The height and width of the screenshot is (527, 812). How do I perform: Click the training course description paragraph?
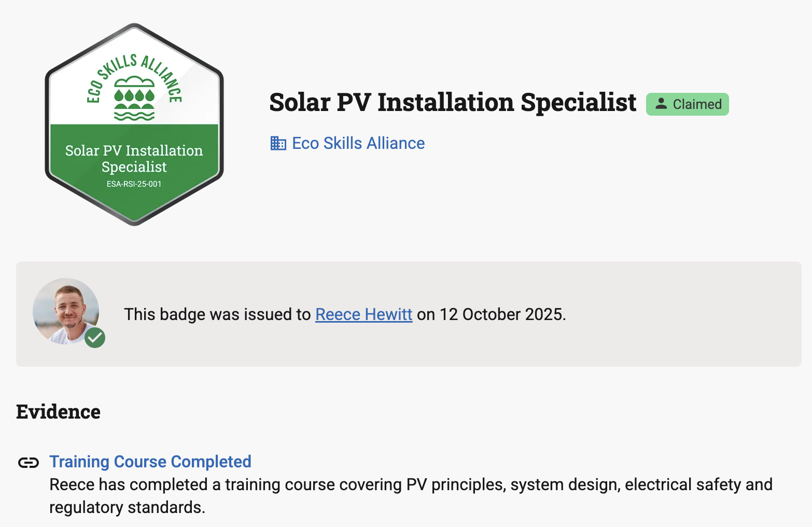click(x=410, y=495)
